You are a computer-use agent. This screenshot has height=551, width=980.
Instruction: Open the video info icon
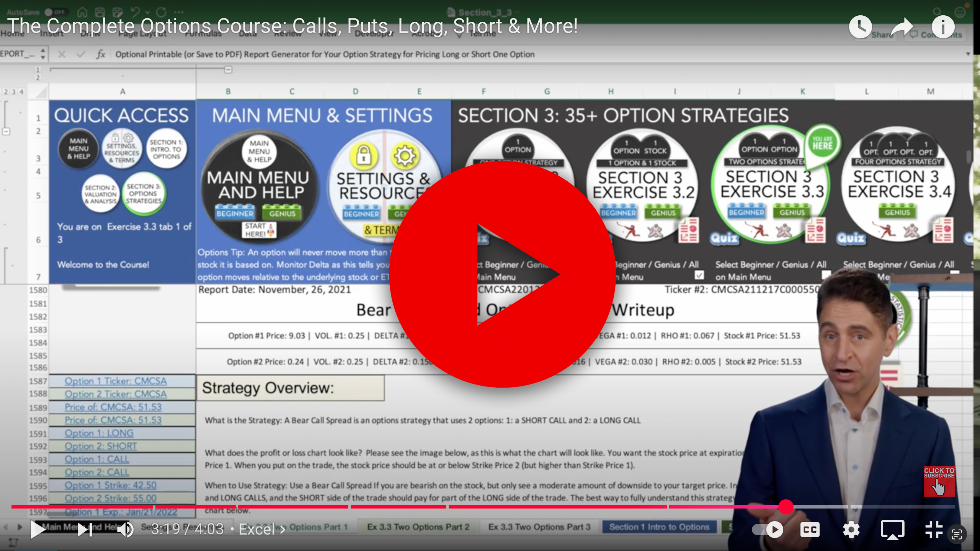pyautogui.click(x=943, y=27)
